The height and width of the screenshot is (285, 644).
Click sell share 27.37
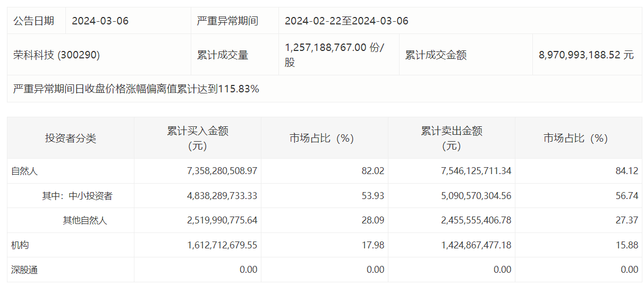click(627, 220)
